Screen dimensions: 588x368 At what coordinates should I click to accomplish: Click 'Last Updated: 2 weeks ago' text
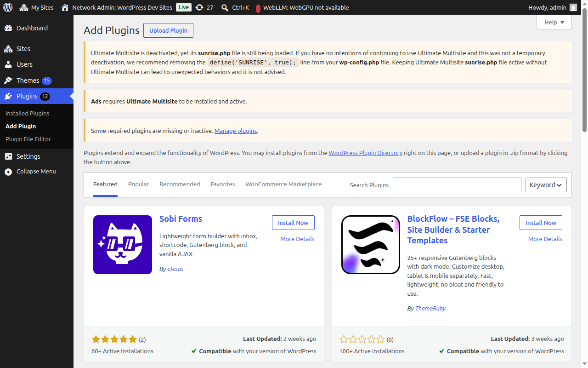pyautogui.click(x=280, y=339)
